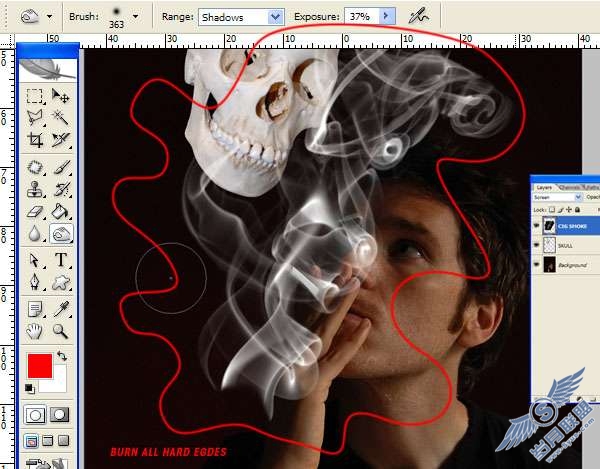Select the Eyedropper tool
The width and height of the screenshot is (600, 469).
(60, 309)
